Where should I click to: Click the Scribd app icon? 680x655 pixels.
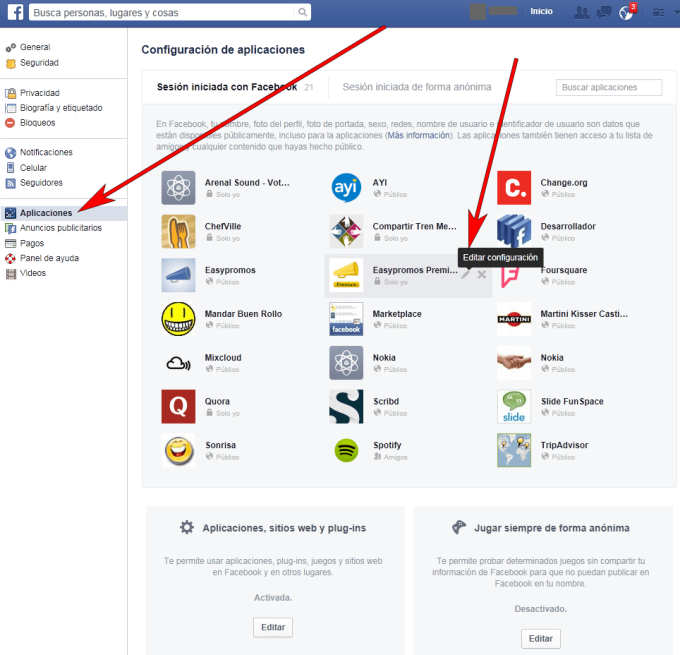click(346, 407)
